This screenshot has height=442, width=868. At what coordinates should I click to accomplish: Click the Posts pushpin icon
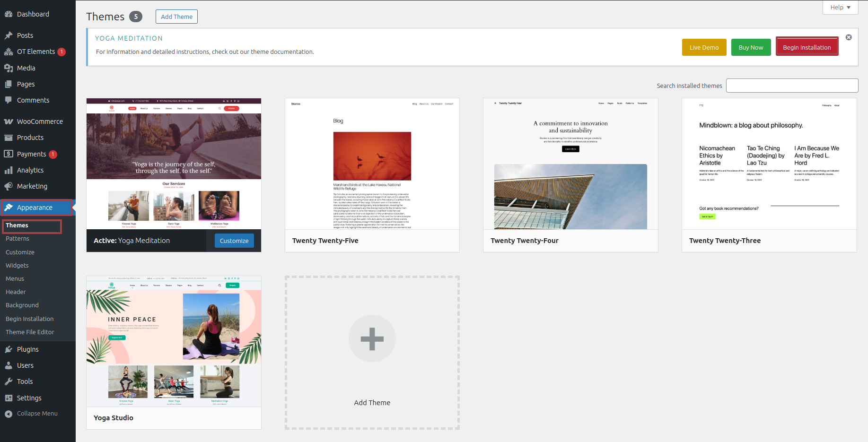(x=9, y=35)
